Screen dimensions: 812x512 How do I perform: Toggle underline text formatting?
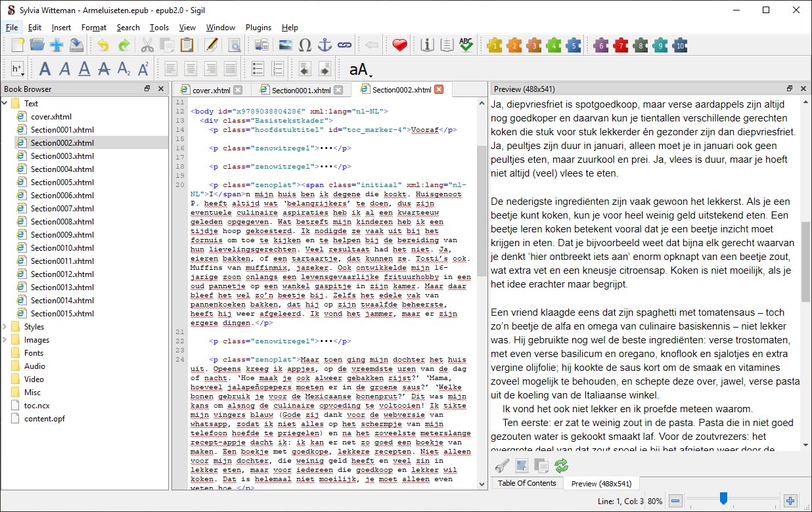pos(84,69)
